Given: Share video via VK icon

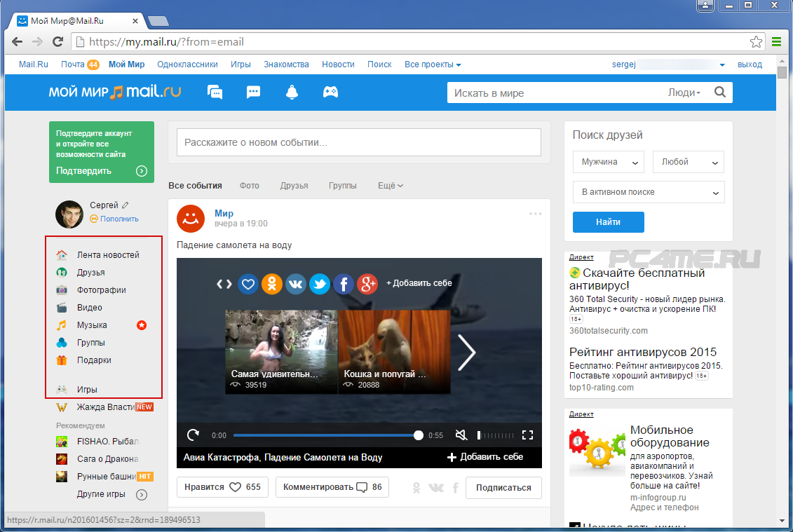Looking at the screenshot, I should pos(295,284).
